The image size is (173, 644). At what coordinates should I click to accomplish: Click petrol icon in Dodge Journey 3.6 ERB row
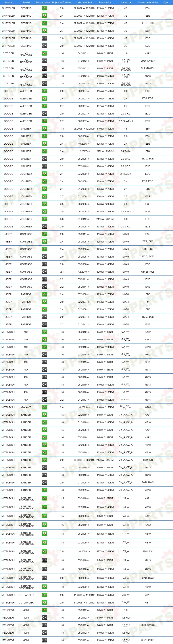coord(44,219)
